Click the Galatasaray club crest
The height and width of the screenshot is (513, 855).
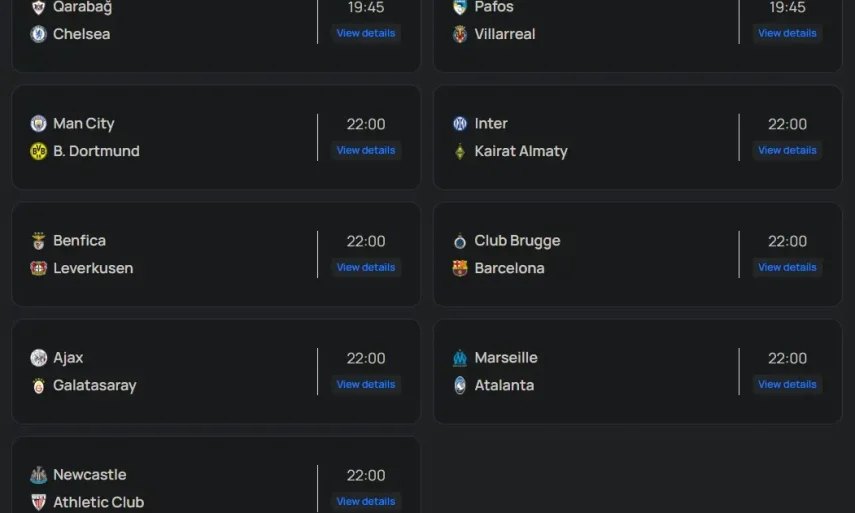(x=39, y=385)
